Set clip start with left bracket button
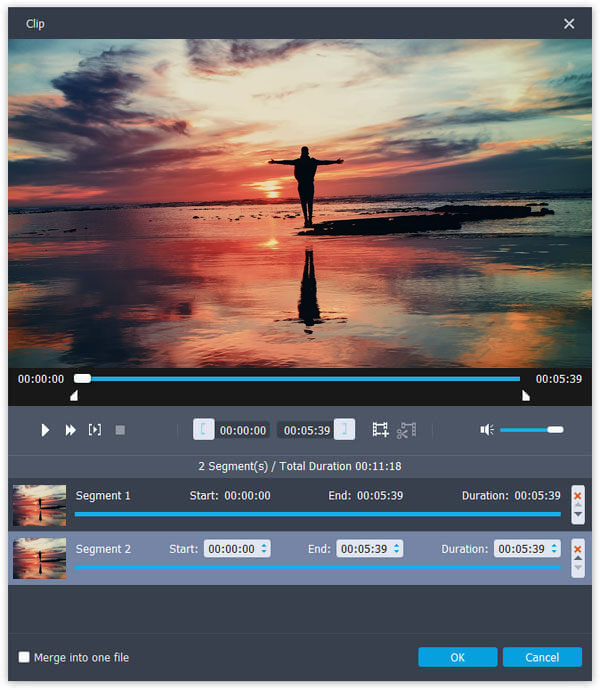Viewport: 600px width, 690px height. [x=203, y=430]
